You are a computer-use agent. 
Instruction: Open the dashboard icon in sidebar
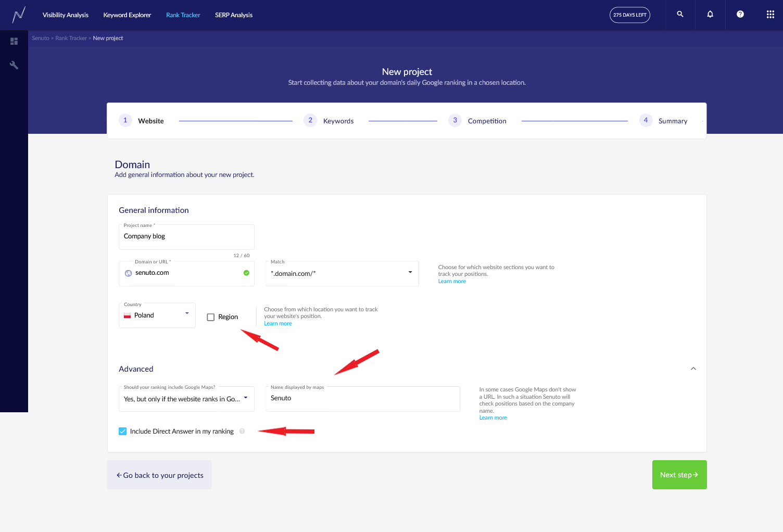tap(14, 41)
